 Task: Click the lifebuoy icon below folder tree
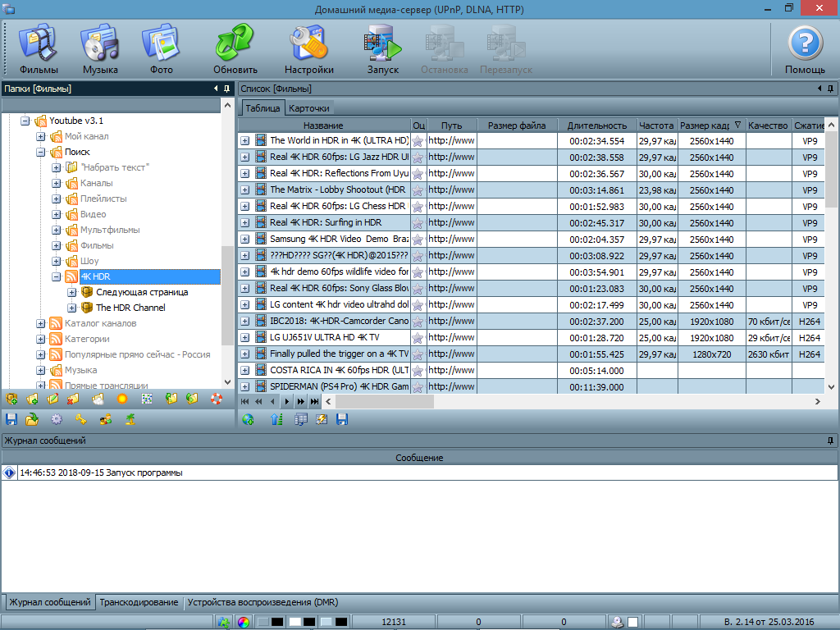[217, 399]
